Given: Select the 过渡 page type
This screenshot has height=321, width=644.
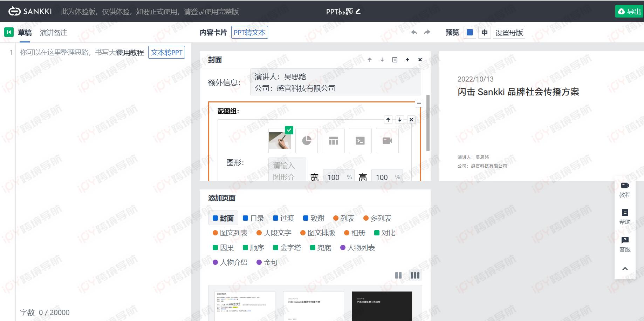Looking at the screenshot, I should pyautogui.click(x=283, y=218).
